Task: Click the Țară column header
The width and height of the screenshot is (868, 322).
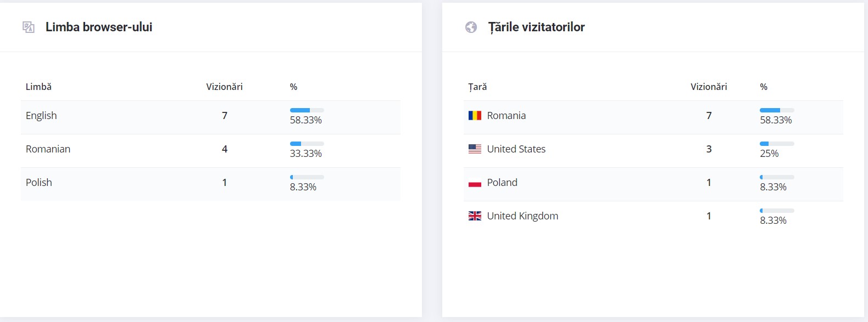Action: pyautogui.click(x=477, y=87)
